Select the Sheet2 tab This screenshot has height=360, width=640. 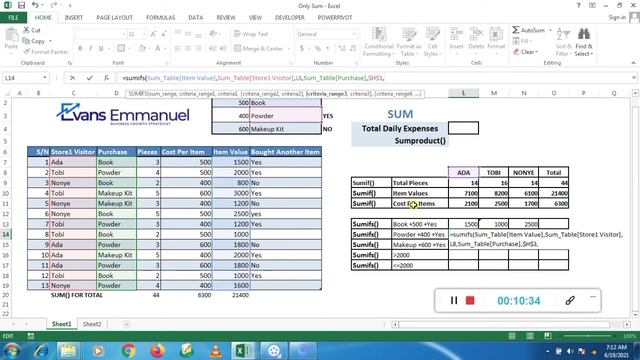[92, 324]
